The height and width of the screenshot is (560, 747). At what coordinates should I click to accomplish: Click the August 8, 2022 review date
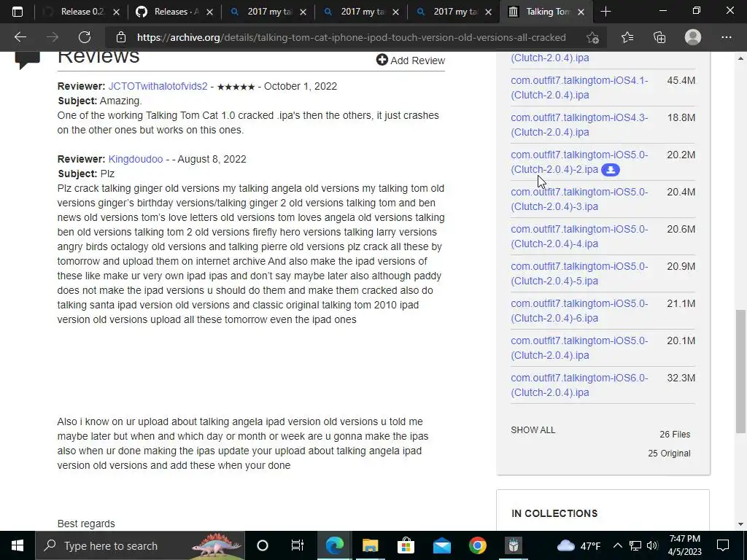click(212, 159)
